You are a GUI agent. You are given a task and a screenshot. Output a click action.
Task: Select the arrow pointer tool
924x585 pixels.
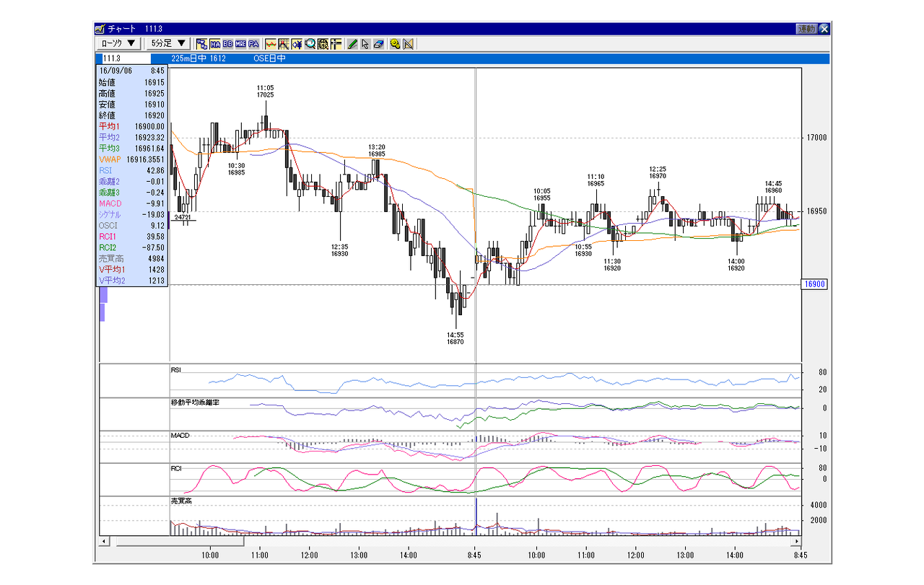coord(365,44)
